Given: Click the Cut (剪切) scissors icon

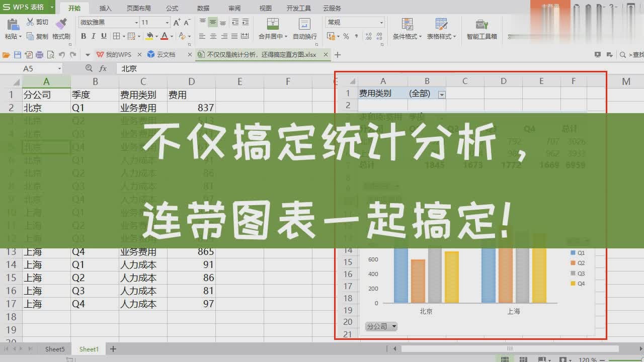Looking at the screenshot, I should 30,22.
